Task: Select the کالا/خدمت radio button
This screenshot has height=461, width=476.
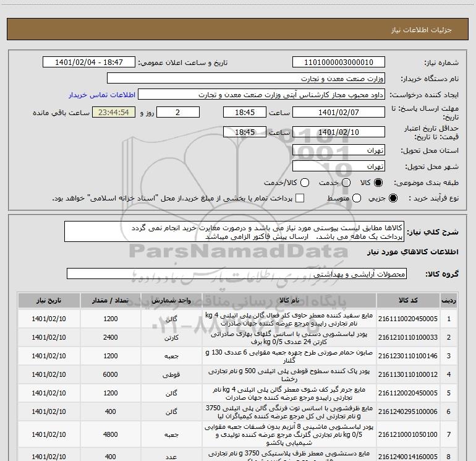Action: [305, 183]
